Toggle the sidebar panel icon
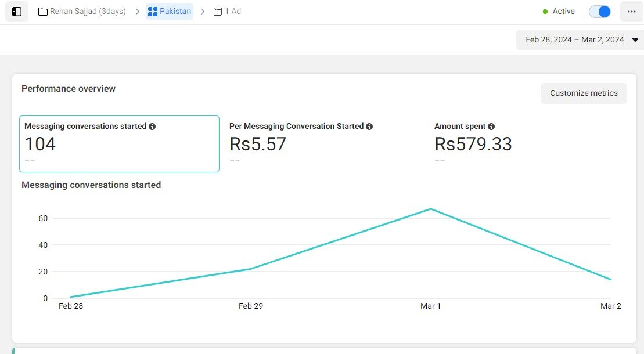Image resolution: width=644 pixels, height=354 pixels. [x=17, y=12]
